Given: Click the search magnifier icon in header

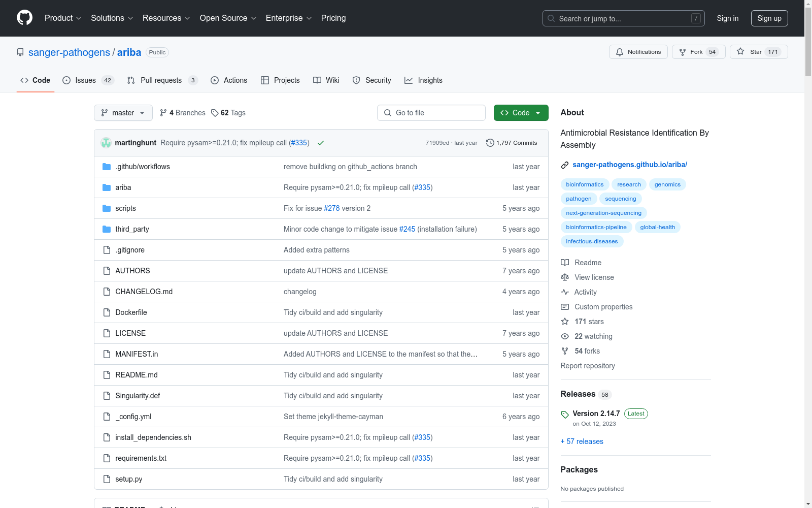Looking at the screenshot, I should click(551, 18).
